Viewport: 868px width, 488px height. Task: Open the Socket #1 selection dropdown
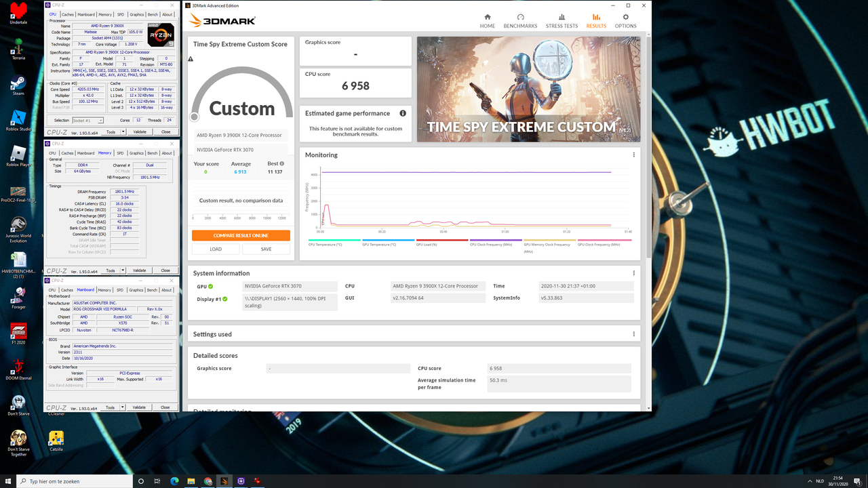point(87,121)
